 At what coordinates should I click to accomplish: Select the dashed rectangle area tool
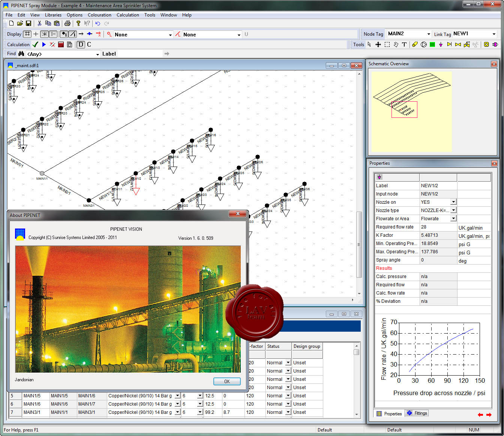387,44
